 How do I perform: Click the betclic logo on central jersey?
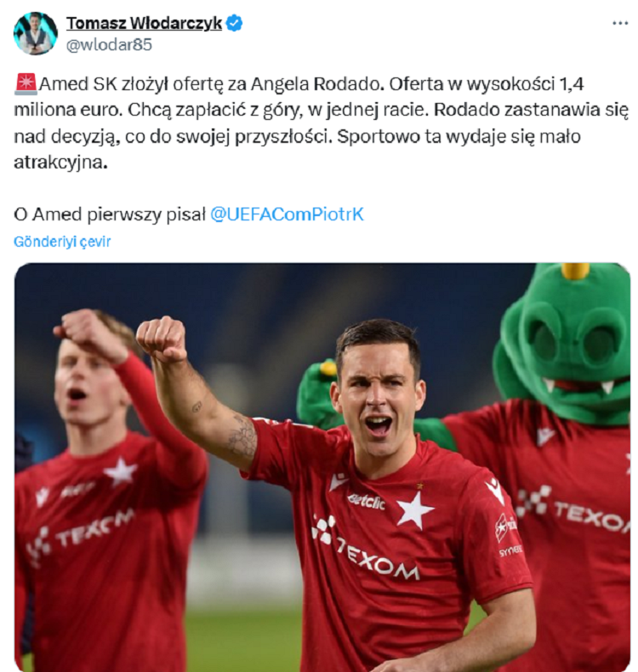point(367,500)
